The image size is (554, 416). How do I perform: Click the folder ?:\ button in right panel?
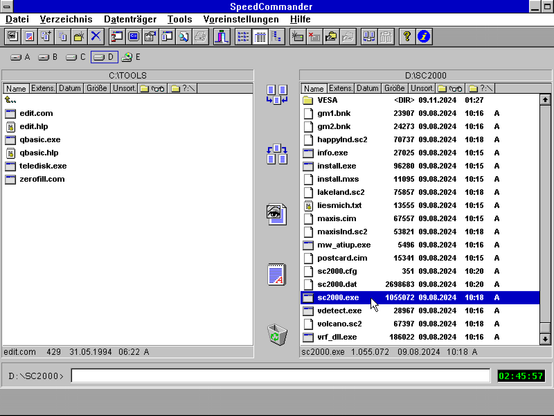click(x=481, y=88)
